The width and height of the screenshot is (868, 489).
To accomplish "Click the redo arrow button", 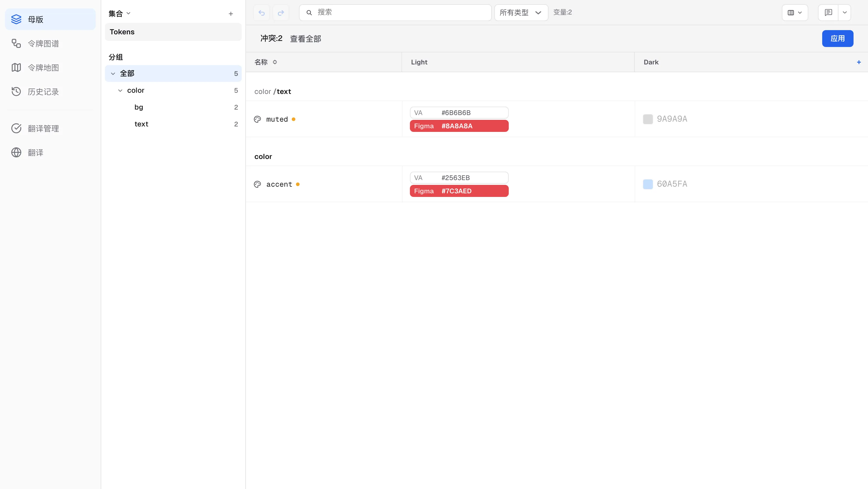I will click(281, 13).
